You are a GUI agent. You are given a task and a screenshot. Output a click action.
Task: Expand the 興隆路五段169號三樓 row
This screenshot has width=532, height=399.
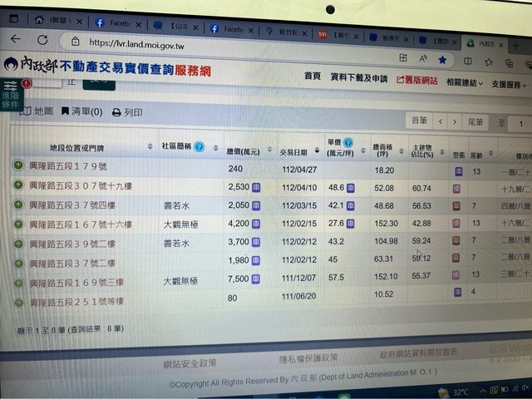coord(18,282)
